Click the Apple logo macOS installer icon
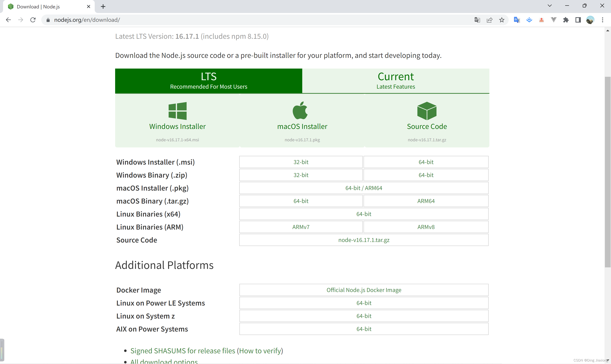This screenshot has width=611, height=364. [x=300, y=110]
